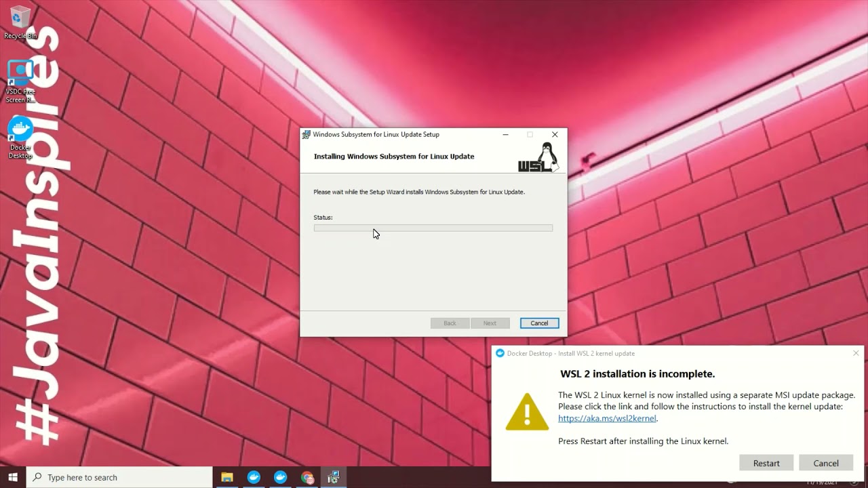Launch the Docker Desktop desktop shortcut
The width and height of the screenshot is (868, 488).
pyautogui.click(x=20, y=138)
